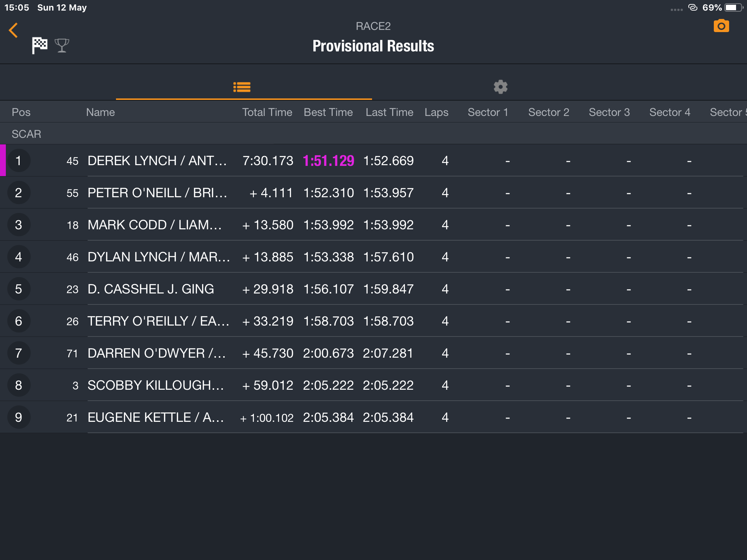Sort by the Total Time column header
This screenshot has width=747, height=560.
click(267, 112)
